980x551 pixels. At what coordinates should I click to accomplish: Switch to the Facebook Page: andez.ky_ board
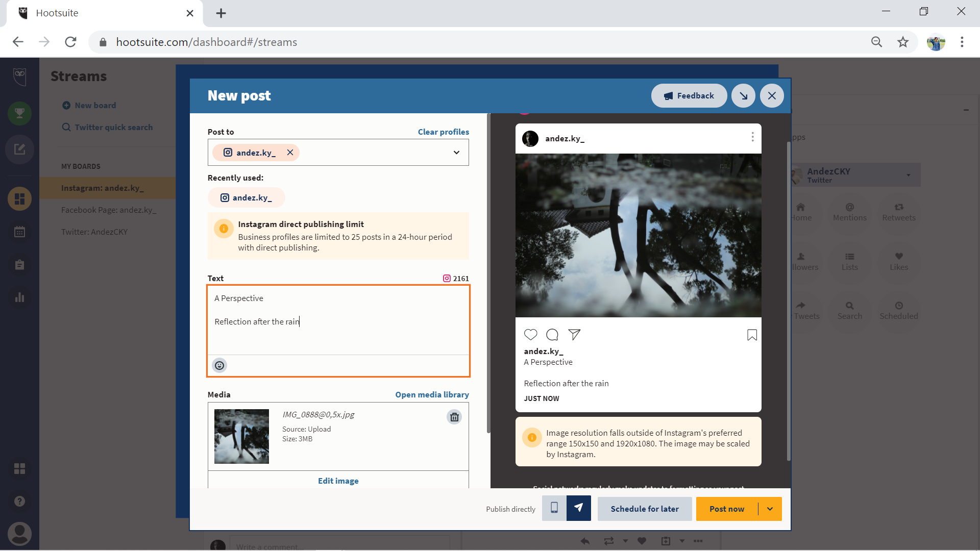(109, 210)
